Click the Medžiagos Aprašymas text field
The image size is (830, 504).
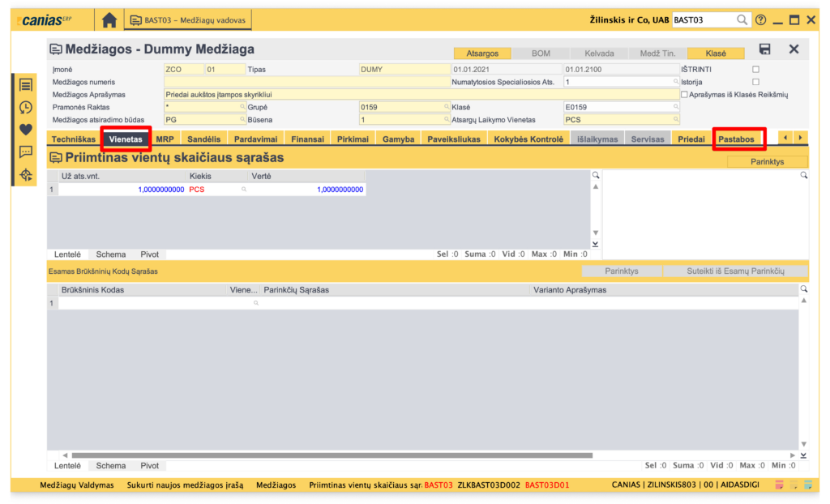click(421, 95)
